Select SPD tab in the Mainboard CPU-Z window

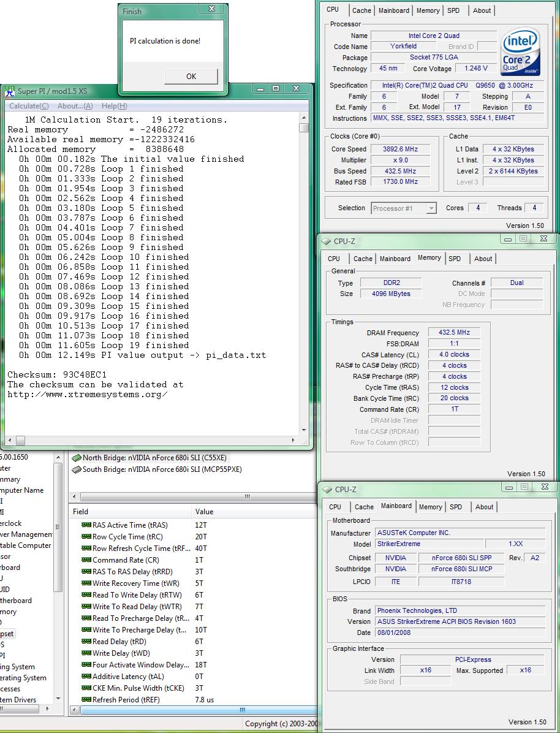(x=456, y=507)
